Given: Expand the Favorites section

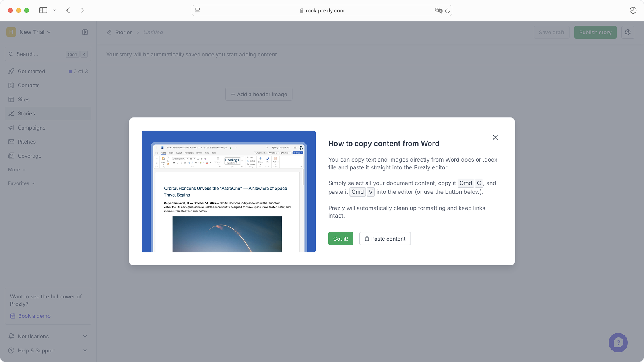Looking at the screenshot, I should click(21, 183).
